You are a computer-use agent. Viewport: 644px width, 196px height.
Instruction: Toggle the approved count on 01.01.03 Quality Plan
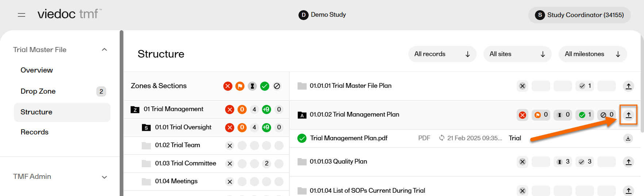point(585,162)
